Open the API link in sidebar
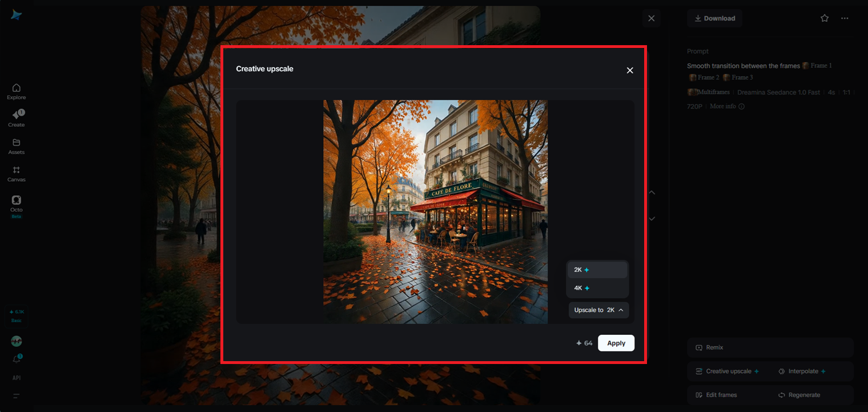868x412 pixels. coord(17,378)
